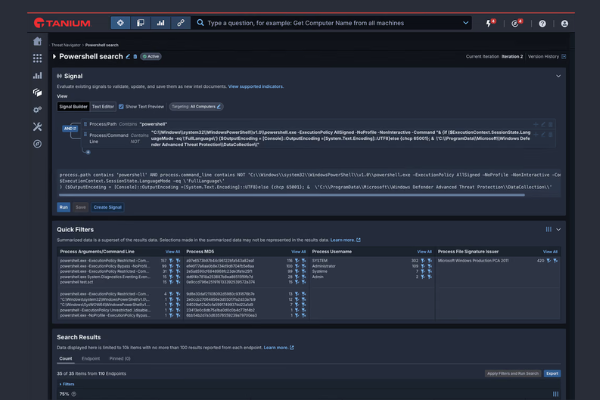600x400 pixels.
Task: Open the stacked boxes icon in the sidebar
Action: coord(37,92)
